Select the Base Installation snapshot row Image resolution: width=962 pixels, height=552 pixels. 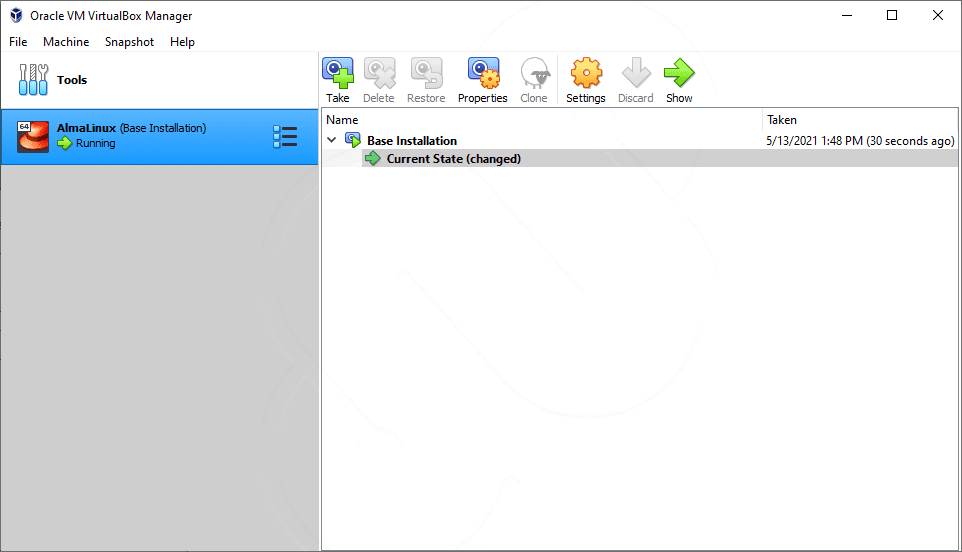640,140
